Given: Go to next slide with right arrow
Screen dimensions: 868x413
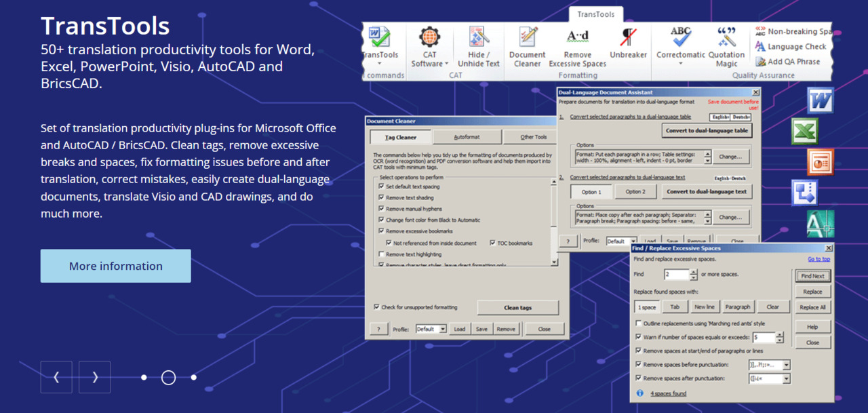Looking at the screenshot, I should 95,377.
